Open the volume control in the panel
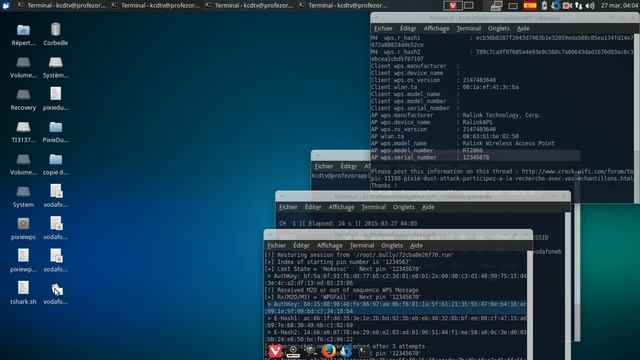The width and height of the screenshot is (640, 360). (x=590, y=6)
